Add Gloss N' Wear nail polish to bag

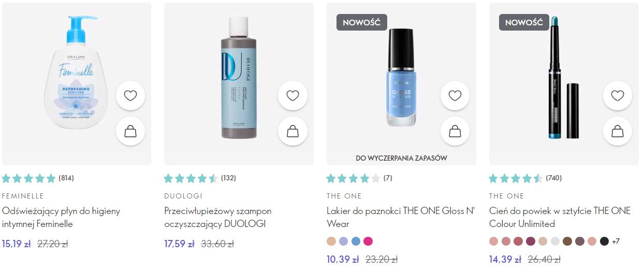(455, 132)
